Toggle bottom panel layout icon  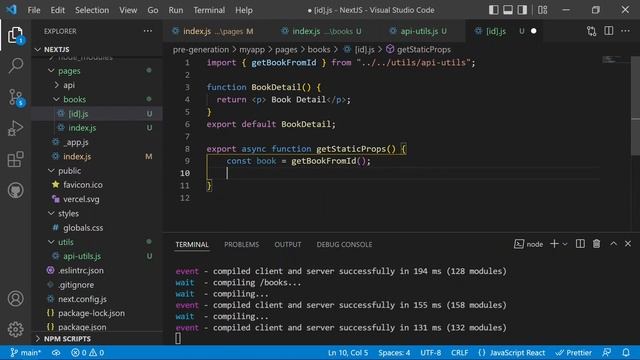click(x=508, y=10)
